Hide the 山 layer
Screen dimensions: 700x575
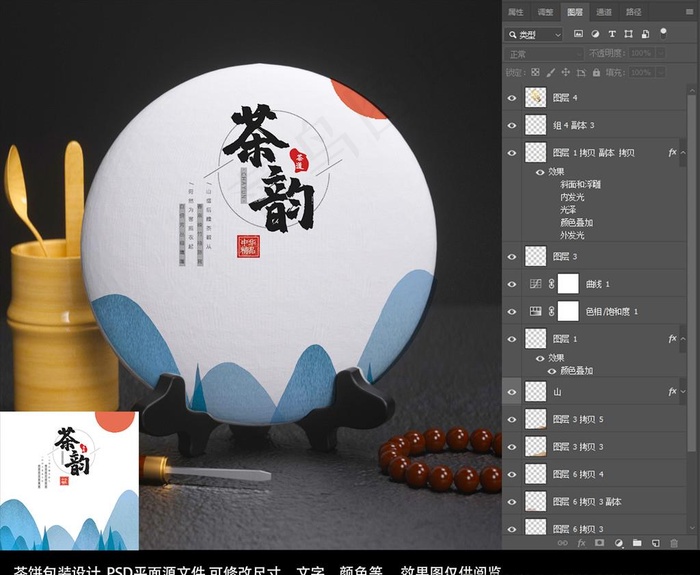(512, 392)
